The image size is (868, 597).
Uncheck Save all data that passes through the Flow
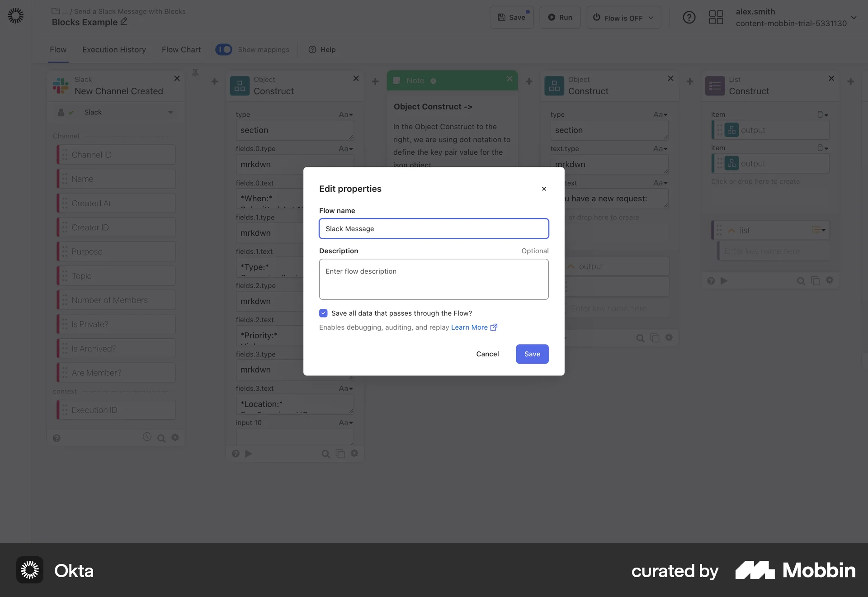tap(323, 313)
